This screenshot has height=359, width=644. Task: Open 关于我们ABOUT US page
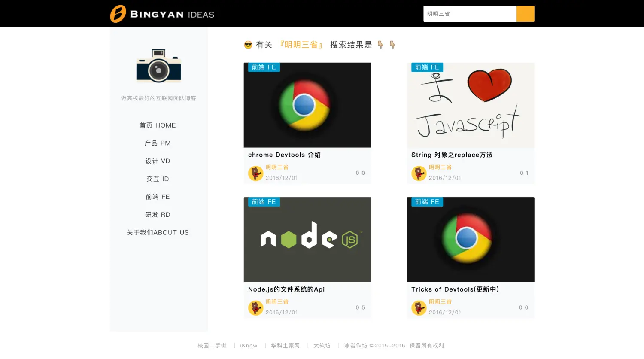coord(158,233)
